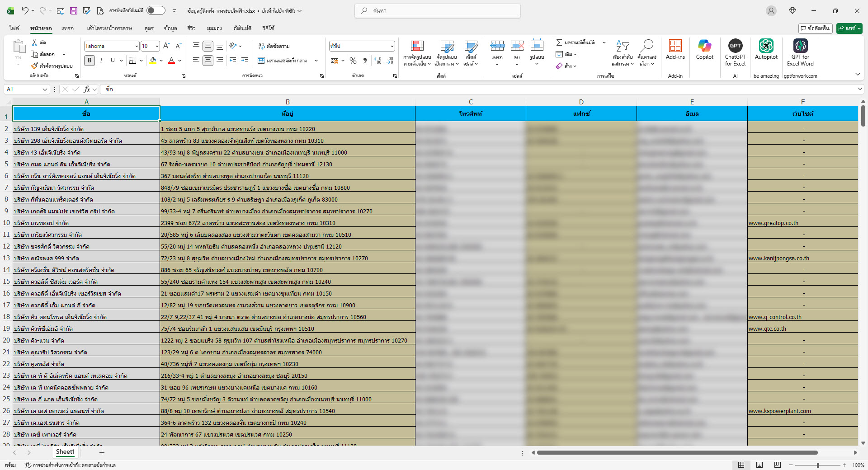Image resolution: width=868 pixels, height=470 pixels.
Task: Click the Add-ins icon
Action: 675,50
